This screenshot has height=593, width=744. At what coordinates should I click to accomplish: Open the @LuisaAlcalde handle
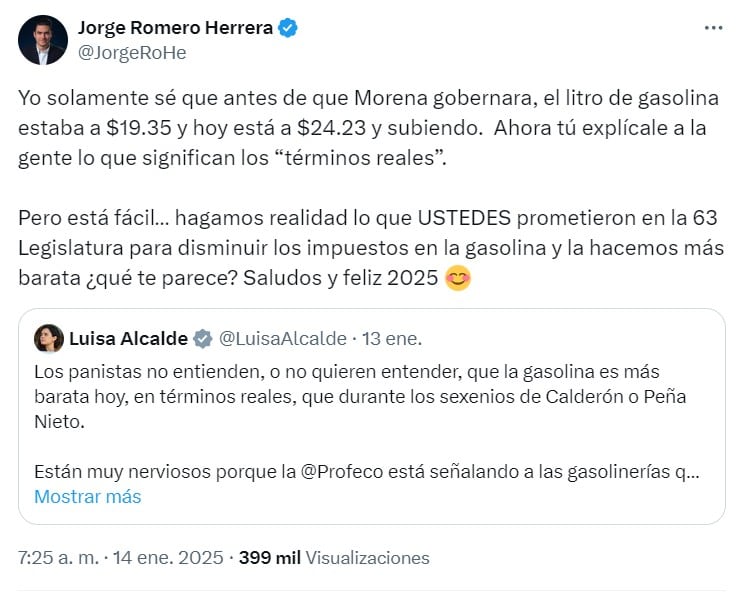[282, 339]
